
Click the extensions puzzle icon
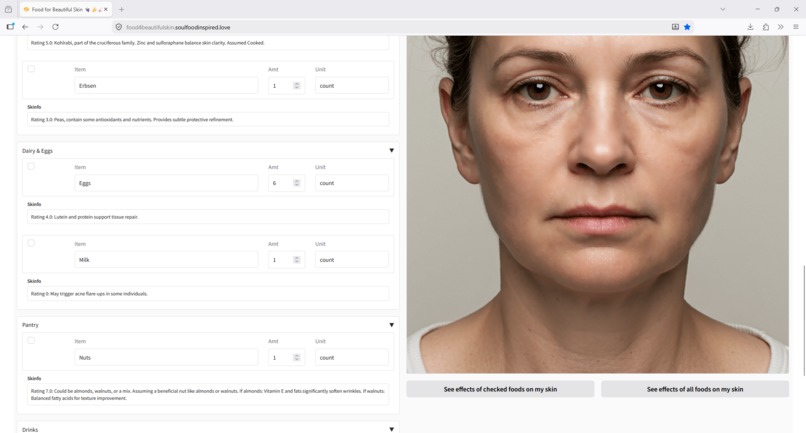click(766, 27)
